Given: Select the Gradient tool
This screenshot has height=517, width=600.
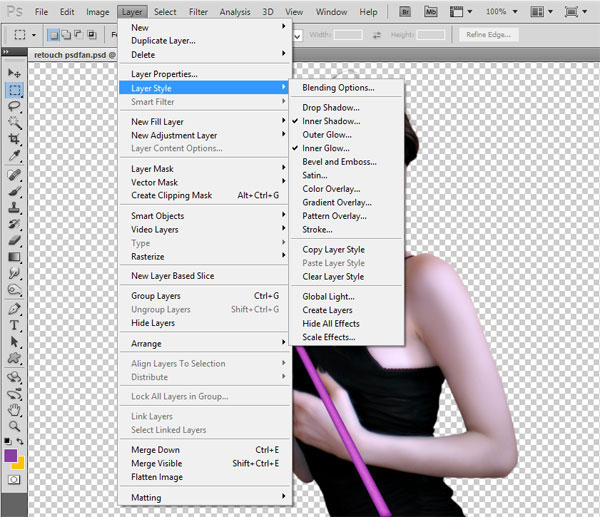Looking at the screenshot, I should 14,257.
